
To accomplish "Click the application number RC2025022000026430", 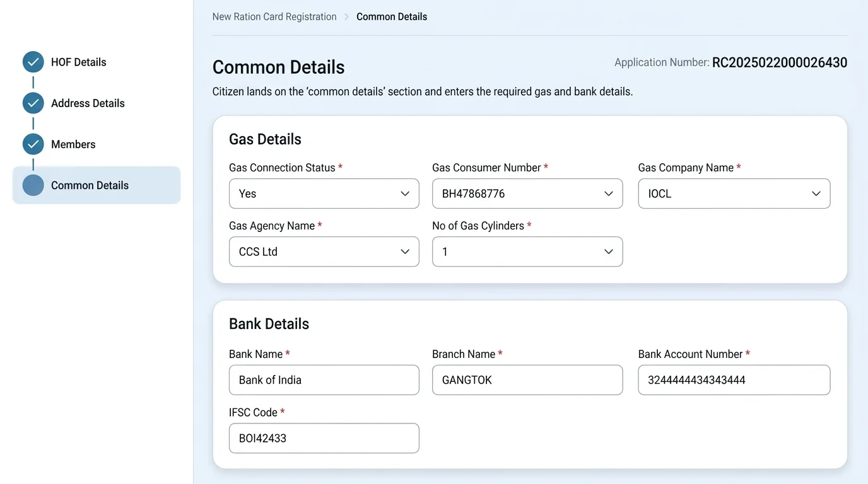I will click(780, 62).
